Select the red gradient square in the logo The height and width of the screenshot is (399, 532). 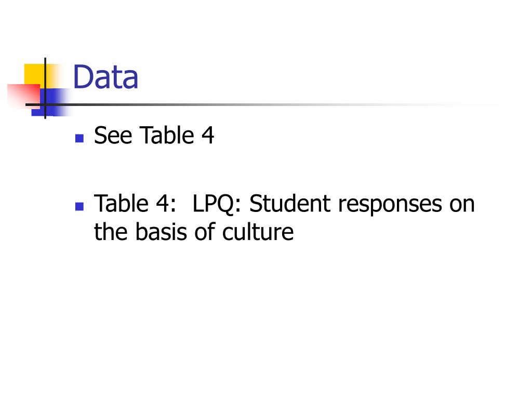[x=24, y=96]
